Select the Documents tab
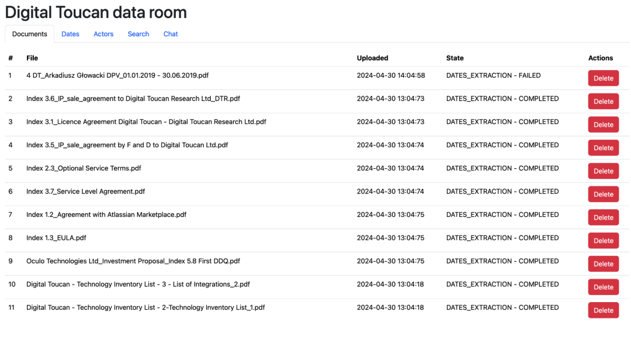631x364 pixels. (x=30, y=34)
